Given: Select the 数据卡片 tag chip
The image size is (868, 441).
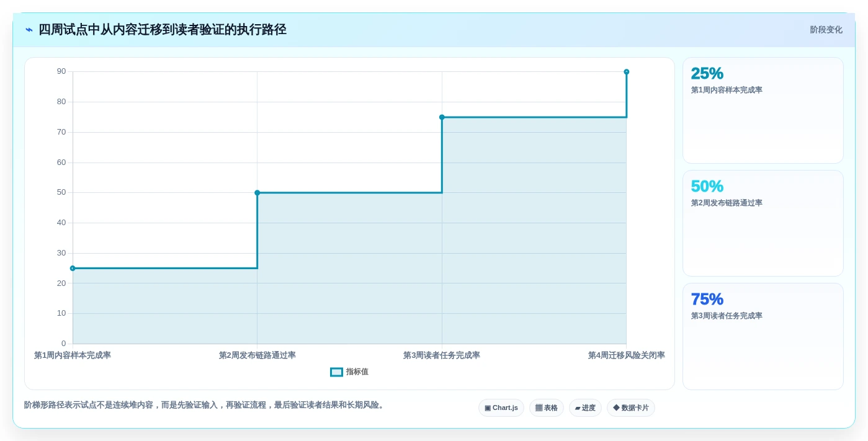Looking at the screenshot, I should (631, 408).
